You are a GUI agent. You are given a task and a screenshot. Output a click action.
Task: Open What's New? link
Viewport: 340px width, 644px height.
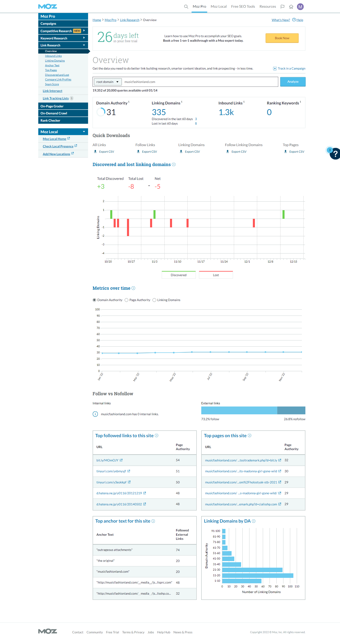281,20
